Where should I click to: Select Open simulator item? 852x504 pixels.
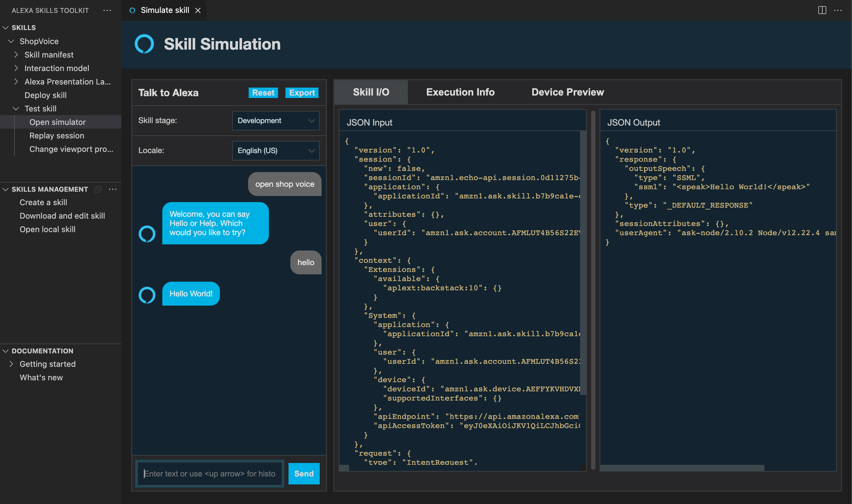click(x=60, y=122)
